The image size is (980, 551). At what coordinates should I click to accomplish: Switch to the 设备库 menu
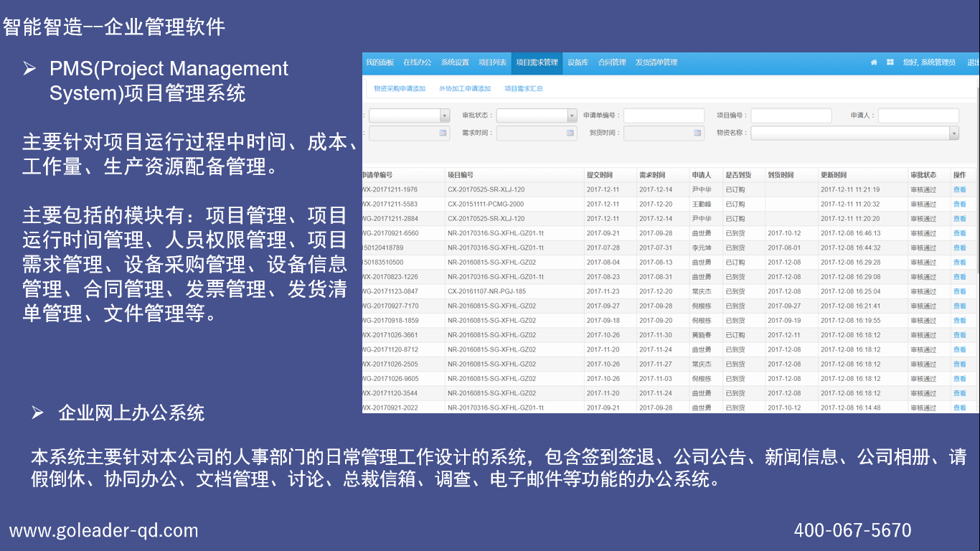(578, 62)
